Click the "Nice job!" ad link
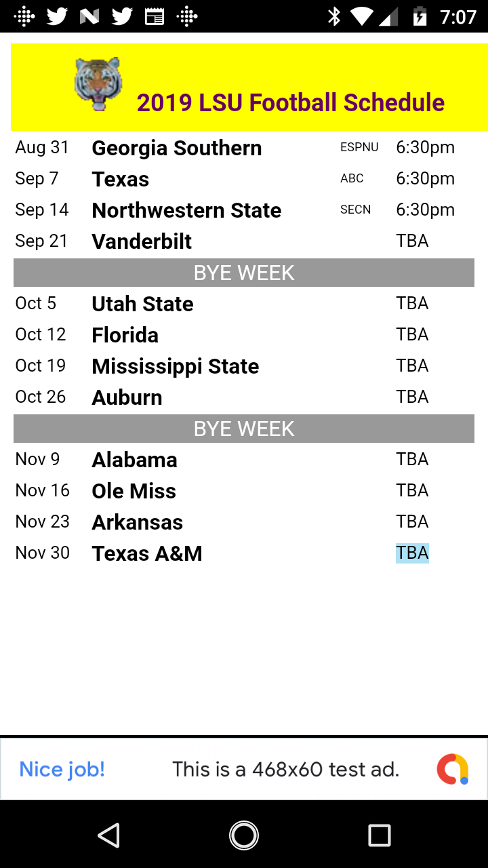488x868 pixels. (x=62, y=769)
